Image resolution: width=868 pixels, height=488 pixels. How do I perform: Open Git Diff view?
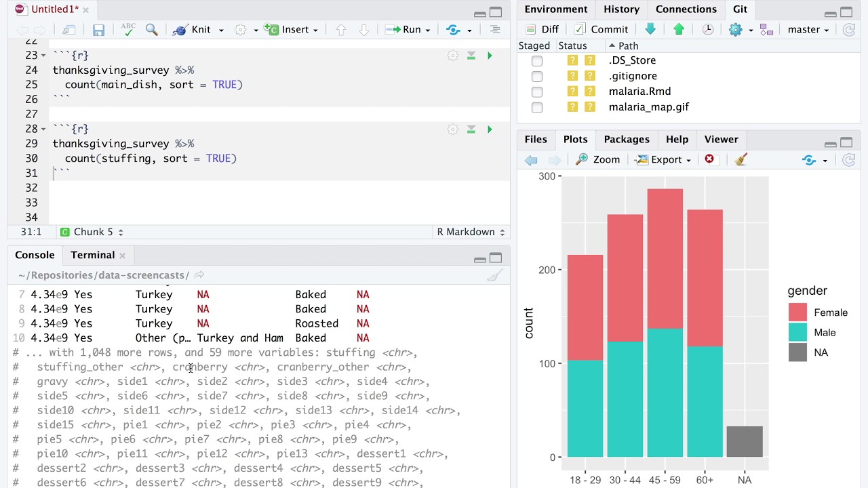[542, 29]
